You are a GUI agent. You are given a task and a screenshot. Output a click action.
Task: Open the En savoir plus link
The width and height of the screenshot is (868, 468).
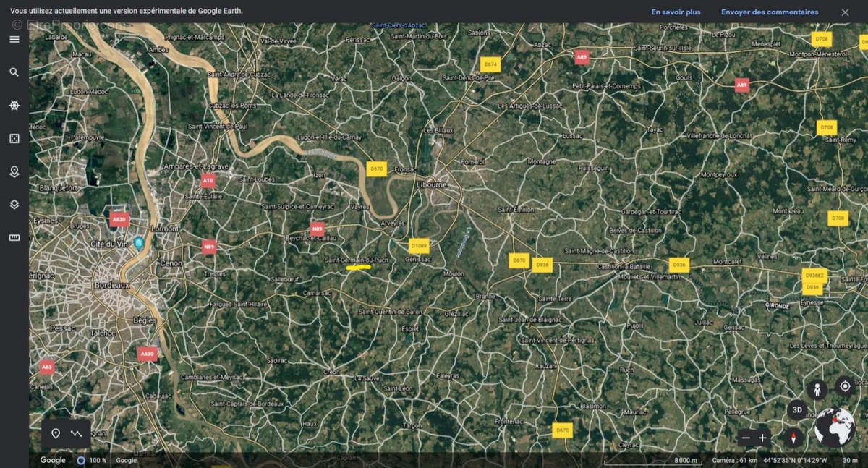(676, 12)
